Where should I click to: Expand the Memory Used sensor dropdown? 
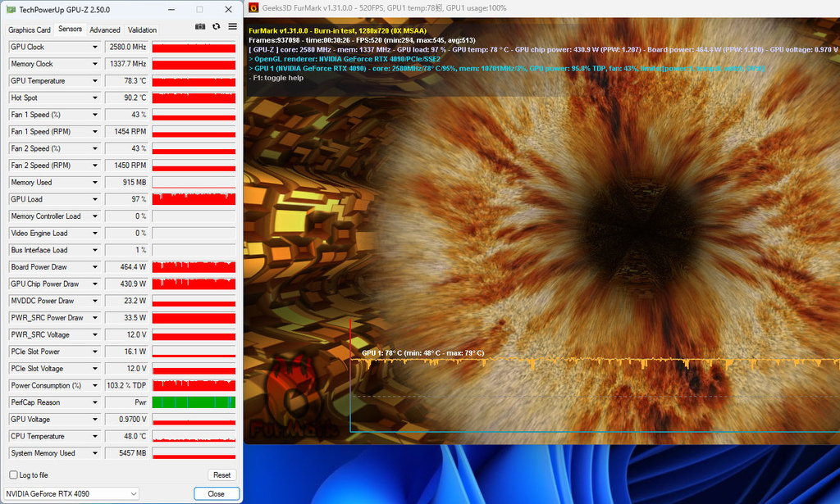click(x=95, y=183)
